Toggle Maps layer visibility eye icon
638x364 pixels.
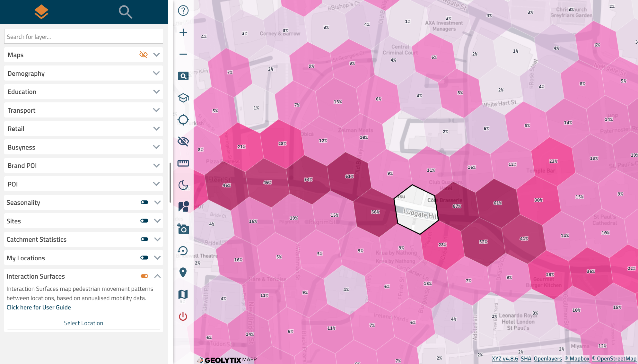tap(143, 55)
